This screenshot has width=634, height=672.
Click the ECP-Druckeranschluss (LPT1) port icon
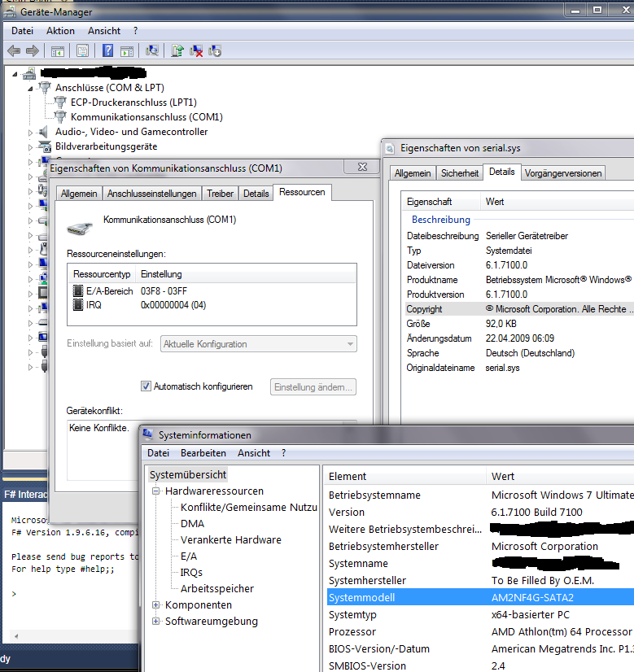click(60, 102)
